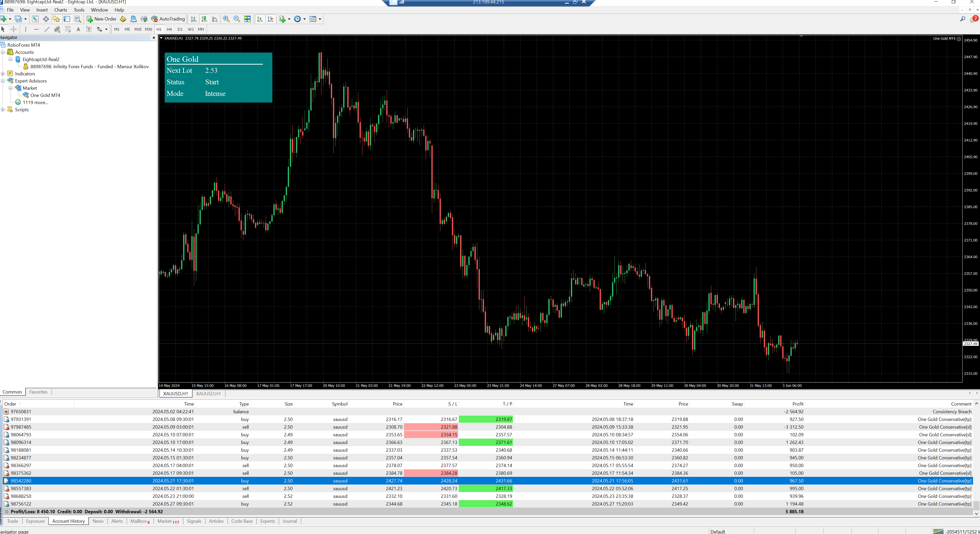Select the Trendline drawing tool
Viewport: 980px width, 534px height.
click(x=47, y=29)
